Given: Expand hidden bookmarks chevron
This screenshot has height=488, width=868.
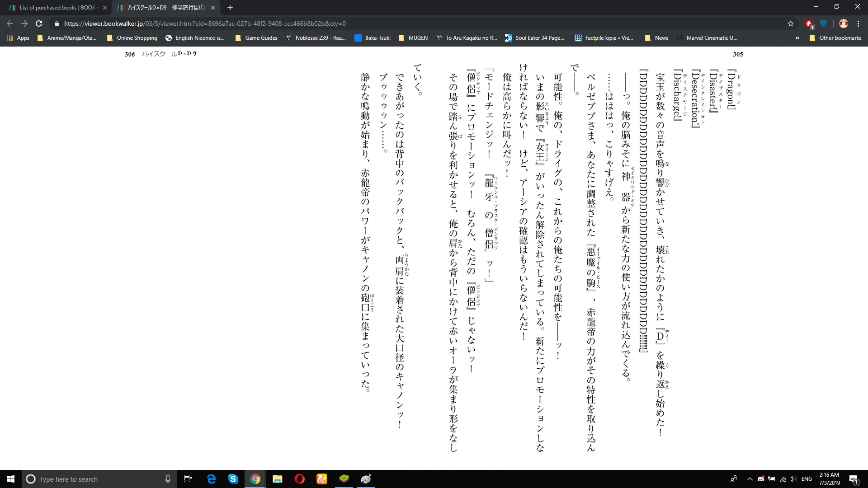Looking at the screenshot, I should (797, 38).
